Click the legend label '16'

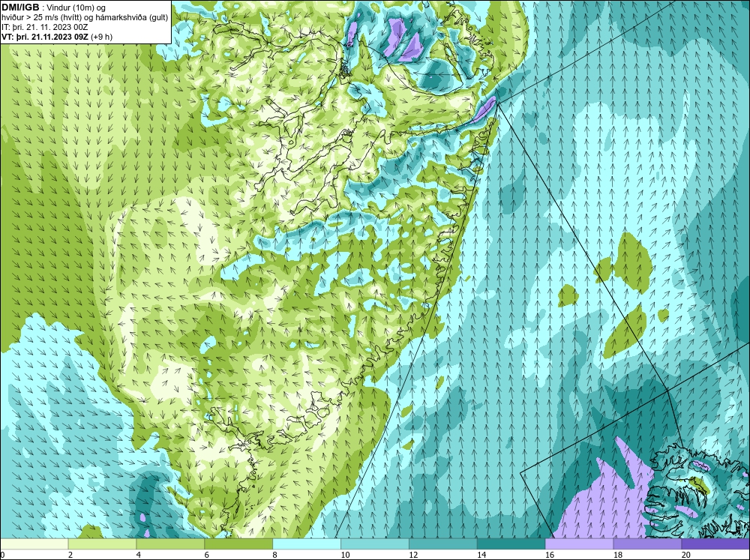click(x=550, y=555)
